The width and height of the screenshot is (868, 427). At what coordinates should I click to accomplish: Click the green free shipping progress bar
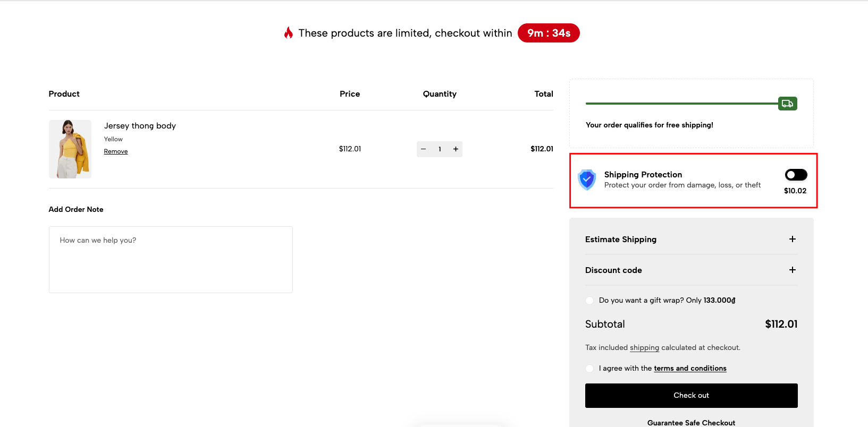680,104
